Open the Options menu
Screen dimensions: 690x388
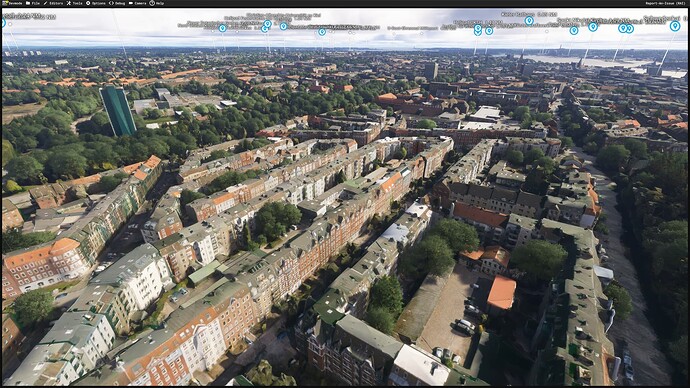pos(95,3)
